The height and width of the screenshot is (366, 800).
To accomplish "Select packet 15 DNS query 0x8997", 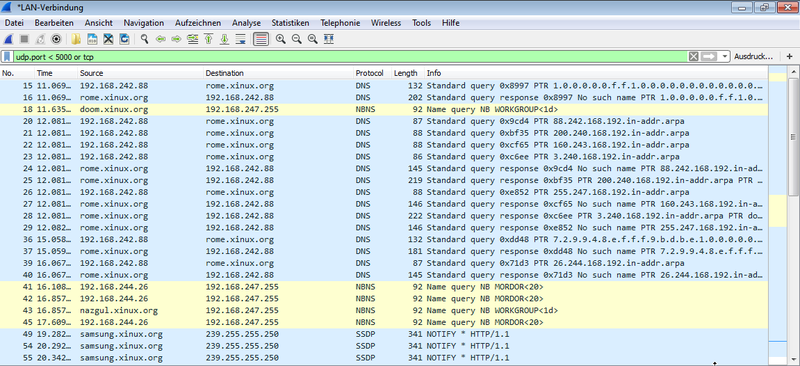I will tap(383, 85).
